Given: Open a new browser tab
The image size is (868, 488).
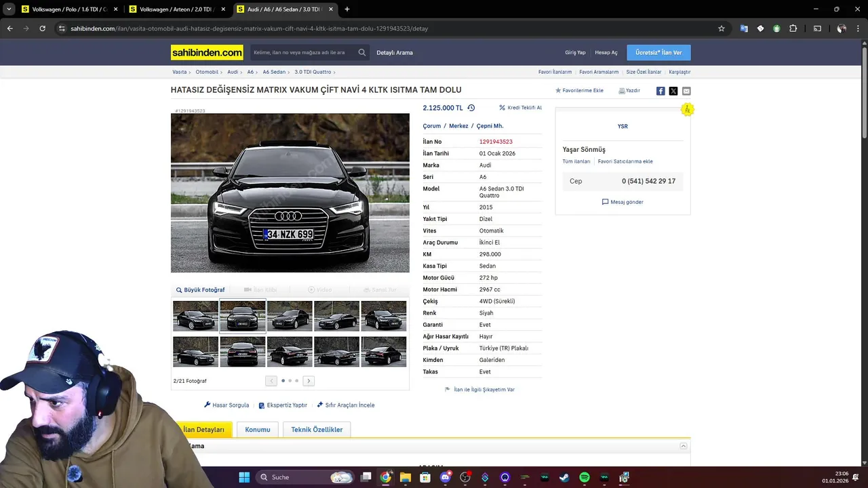Looking at the screenshot, I should (347, 9).
